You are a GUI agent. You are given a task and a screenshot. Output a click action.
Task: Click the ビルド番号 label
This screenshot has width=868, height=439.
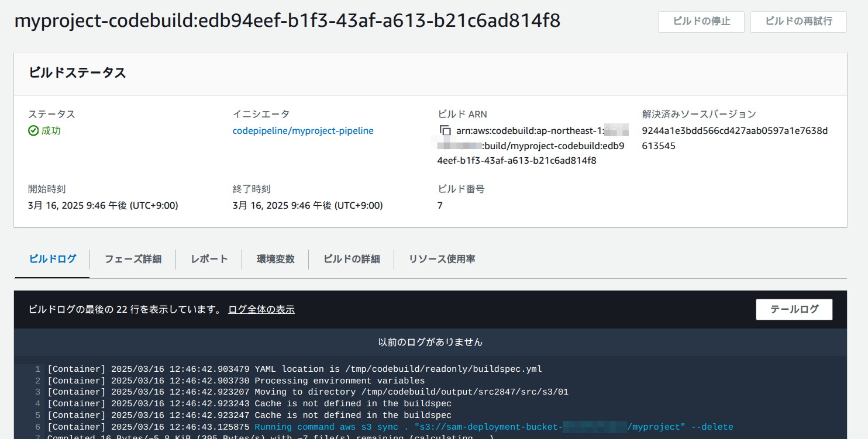(x=461, y=189)
